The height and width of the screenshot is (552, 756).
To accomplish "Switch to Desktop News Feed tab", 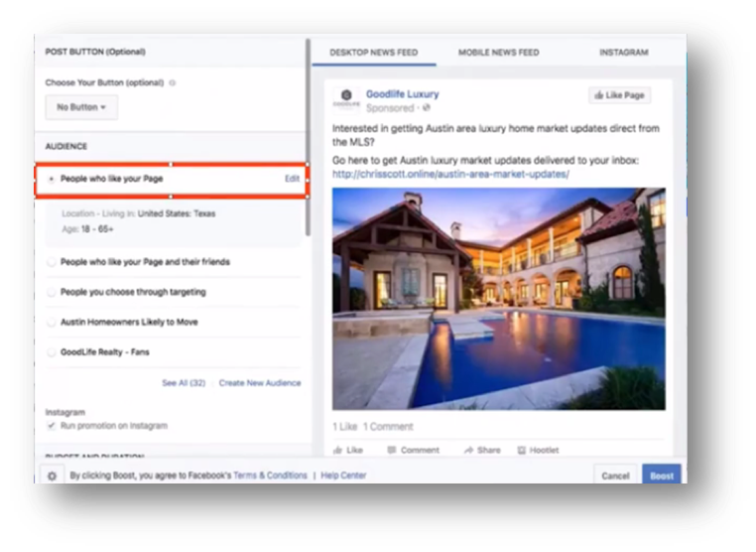I will click(x=374, y=53).
